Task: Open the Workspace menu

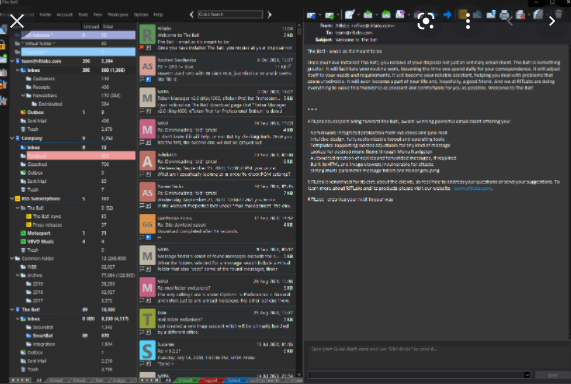Action: point(118,15)
